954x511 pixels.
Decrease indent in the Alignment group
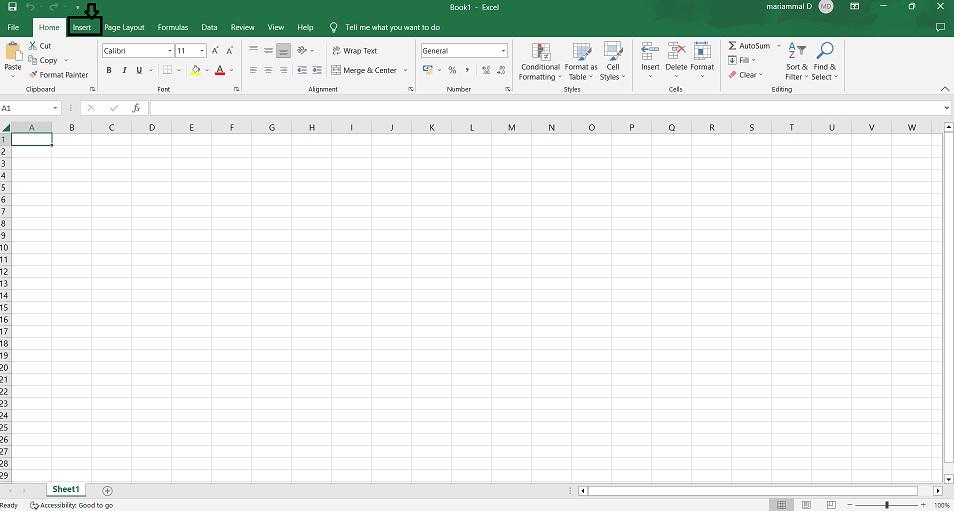pos(302,71)
